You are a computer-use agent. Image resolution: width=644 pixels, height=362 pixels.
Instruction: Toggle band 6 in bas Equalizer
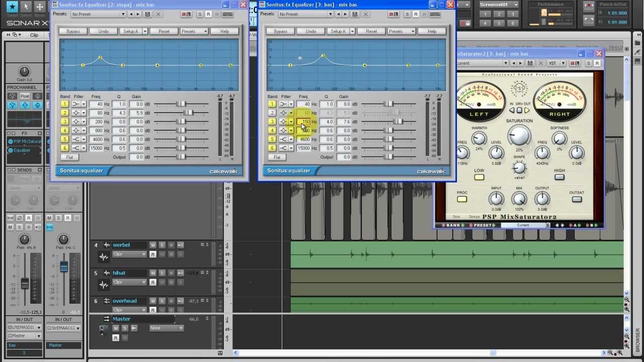(x=272, y=148)
